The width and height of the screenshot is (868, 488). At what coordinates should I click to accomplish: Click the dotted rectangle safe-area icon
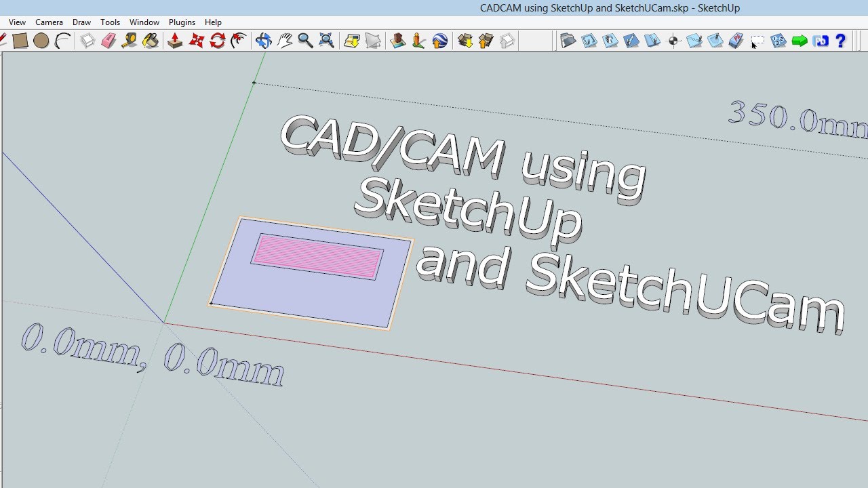[757, 41]
